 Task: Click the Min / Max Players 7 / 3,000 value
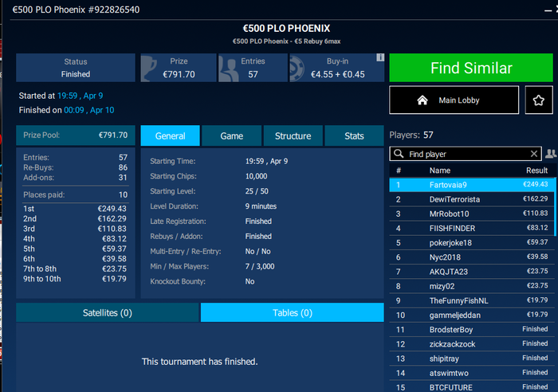[x=260, y=266]
